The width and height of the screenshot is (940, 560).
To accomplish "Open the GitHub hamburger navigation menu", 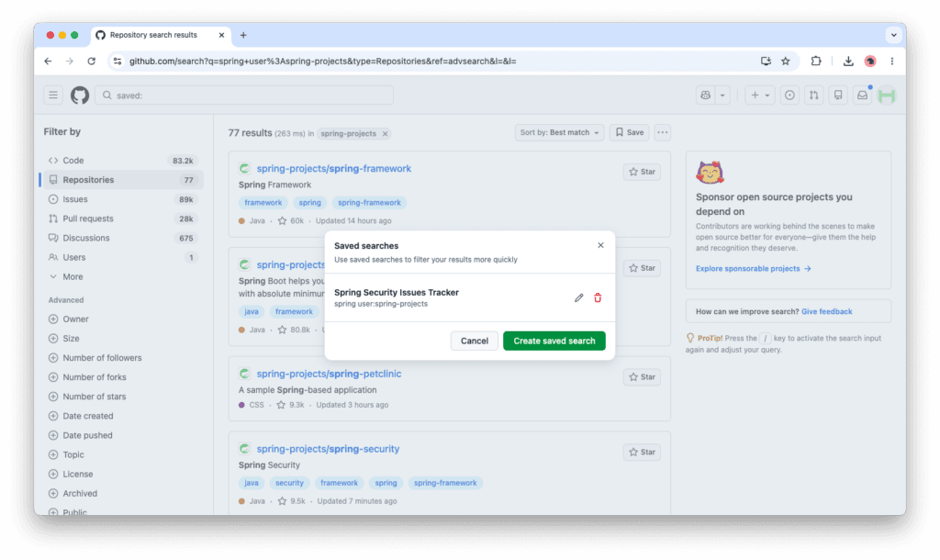I will 53,95.
